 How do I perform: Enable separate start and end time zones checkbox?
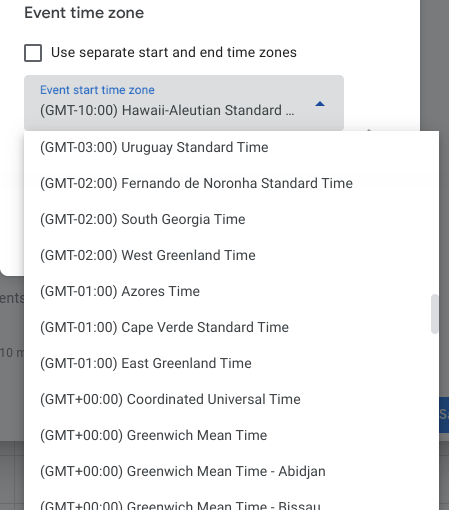pyautogui.click(x=33, y=53)
